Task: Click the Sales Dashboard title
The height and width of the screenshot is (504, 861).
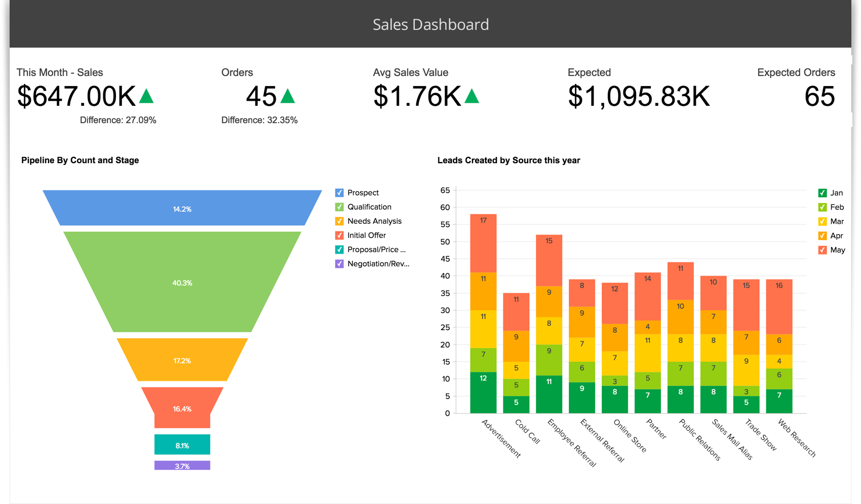Action: 430,24
